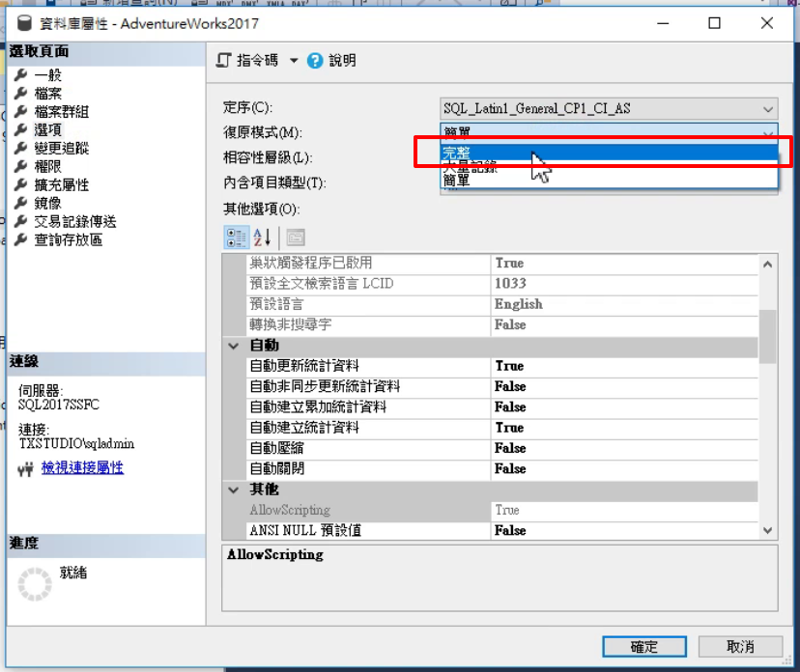Click the 取消 button
800x672 pixels.
point(740,647)
